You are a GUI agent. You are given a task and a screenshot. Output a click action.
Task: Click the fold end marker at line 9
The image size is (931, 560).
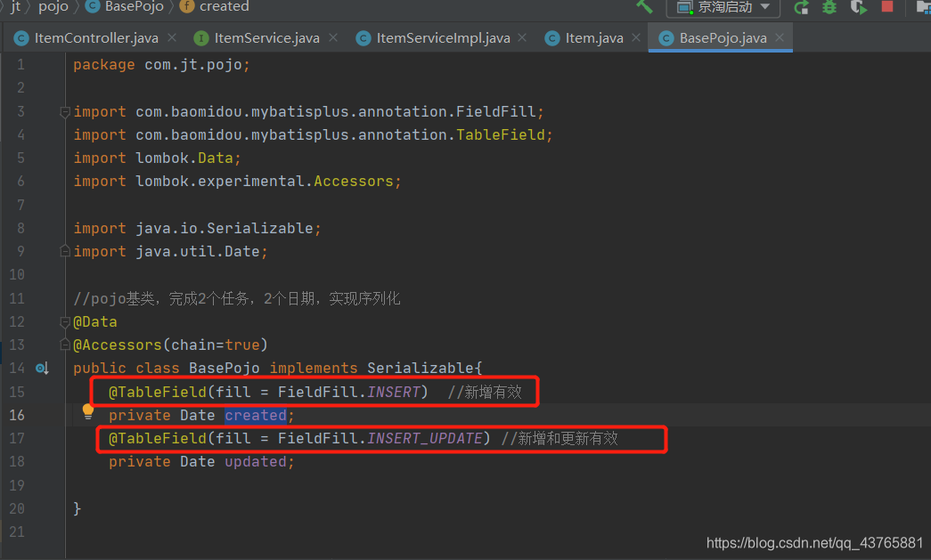65,252
